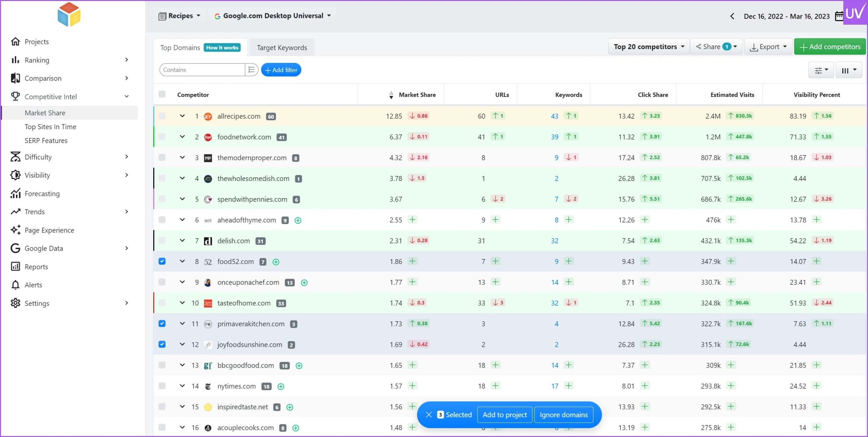Select the Top Domains tab
Image resolution: width=868 pixels, height=437 pixels.
point(180,47)
